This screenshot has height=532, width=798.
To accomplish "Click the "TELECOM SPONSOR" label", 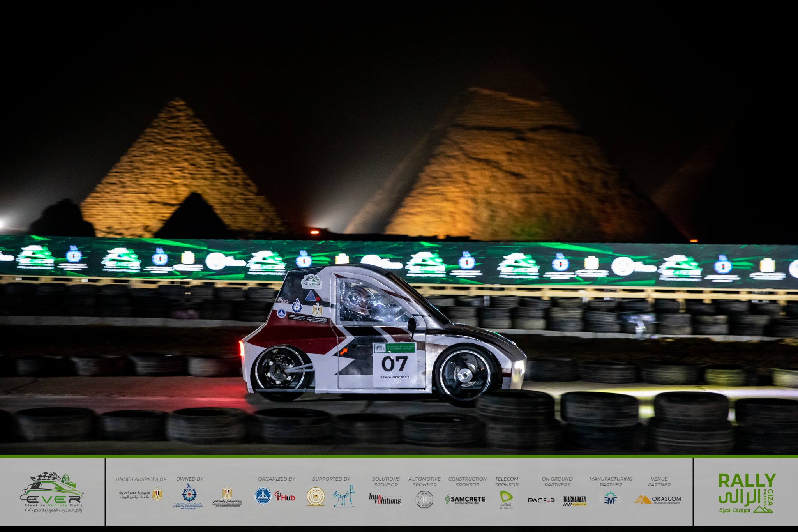I will [507, 482].
